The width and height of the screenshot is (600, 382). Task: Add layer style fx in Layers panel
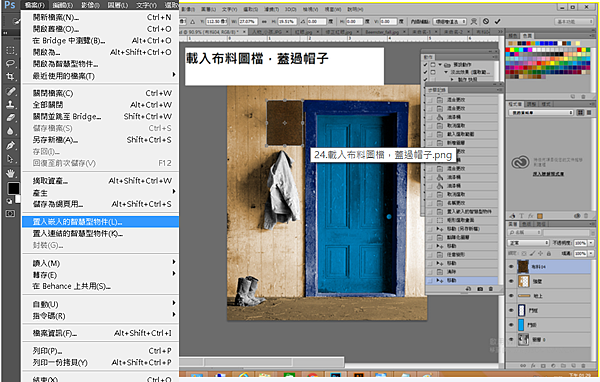pos(533,365)
